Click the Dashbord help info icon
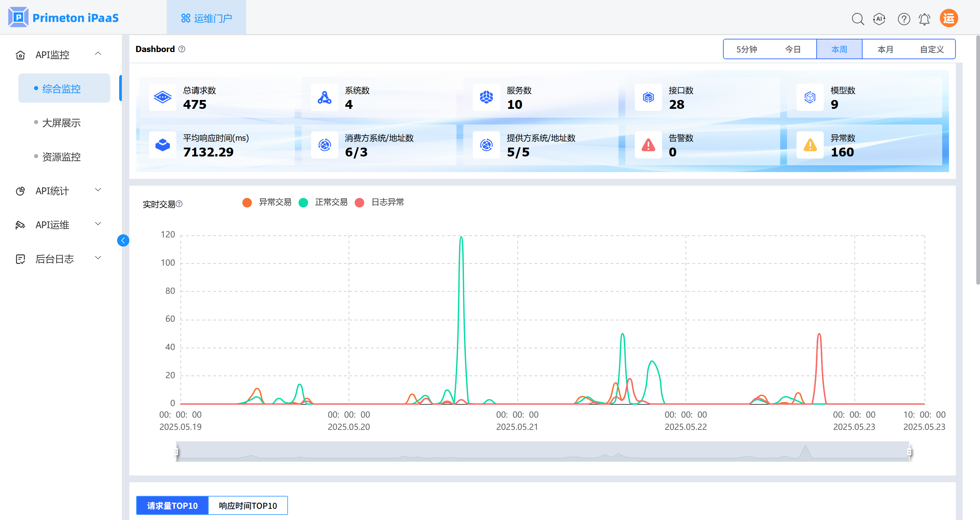The width and height of the screenshot is (980, 520). tap(182, 49)
